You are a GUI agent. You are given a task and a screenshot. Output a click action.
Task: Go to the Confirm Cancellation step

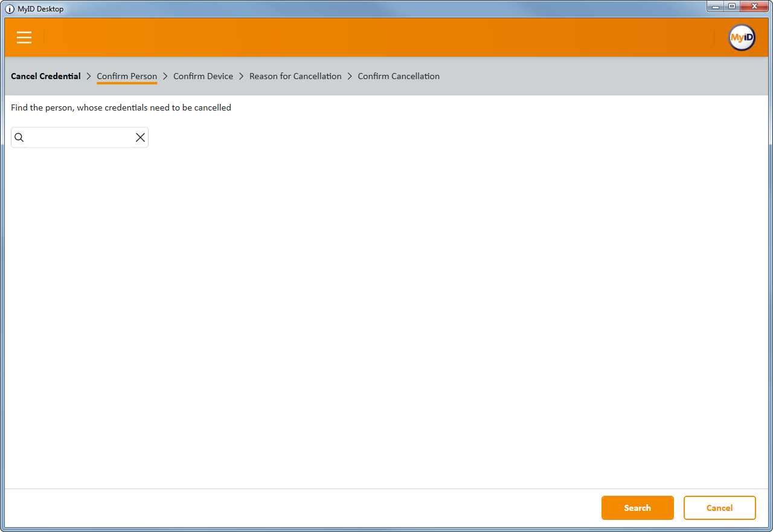399,76
